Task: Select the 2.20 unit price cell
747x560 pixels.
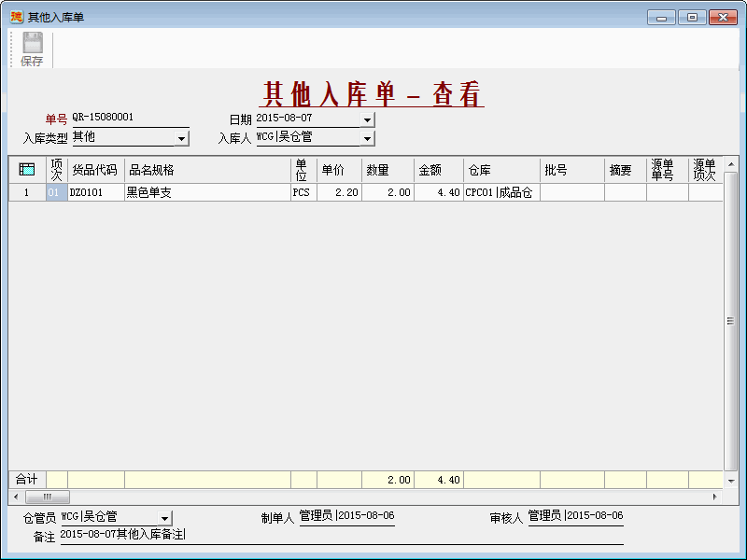Action: click(339, 192)
